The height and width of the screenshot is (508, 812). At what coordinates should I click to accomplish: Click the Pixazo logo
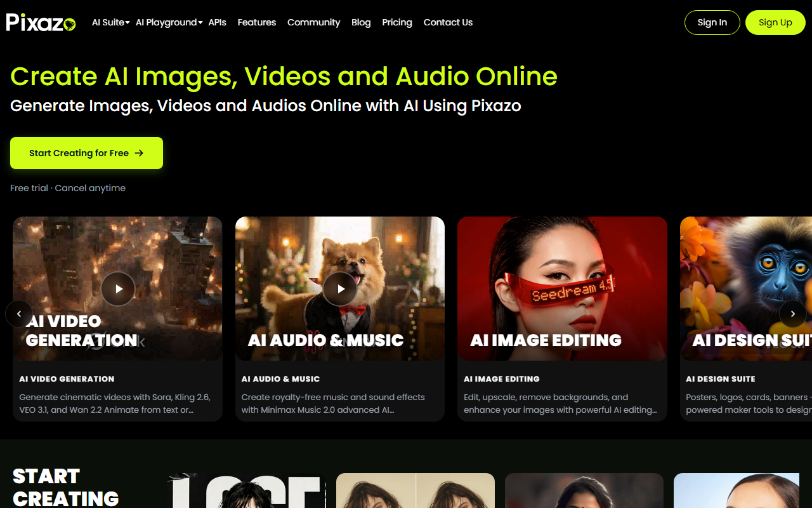point(41,22)
